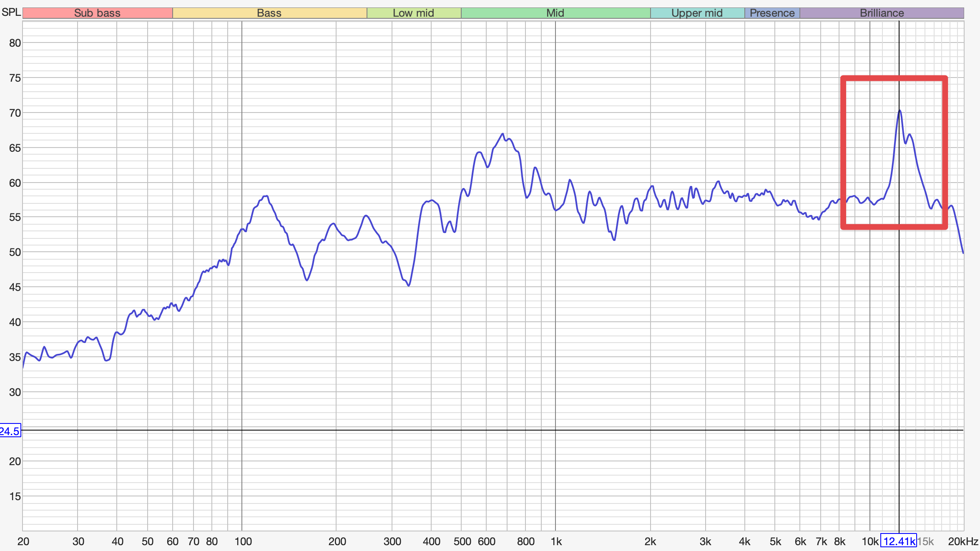
Task: Click the 80 dB level axis label
Action: 15,43
